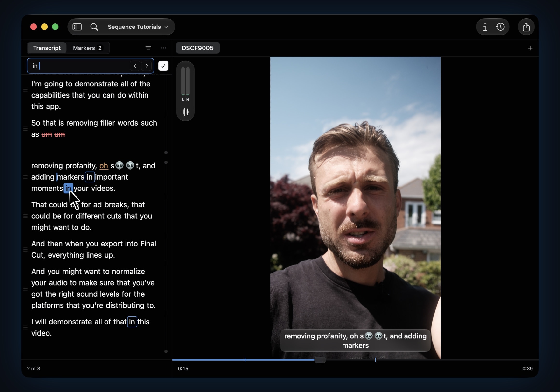Click the drag handle beside 'could be for different cuts'

click(x=25, y=216)
